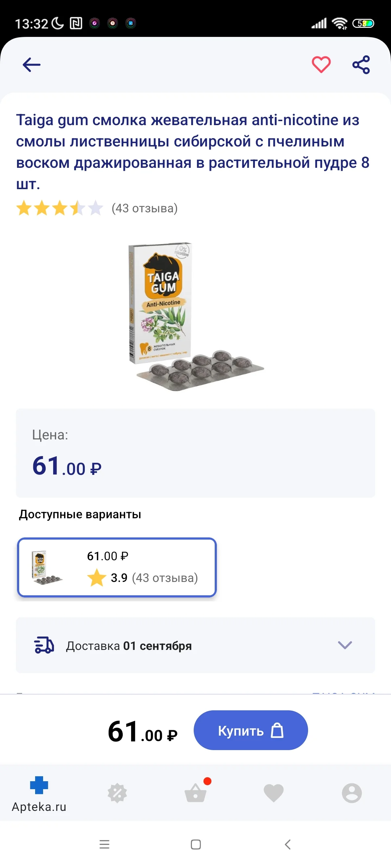391x868 pixels.
Task: Tap the back arrow icon
Action: pos(31,65)
